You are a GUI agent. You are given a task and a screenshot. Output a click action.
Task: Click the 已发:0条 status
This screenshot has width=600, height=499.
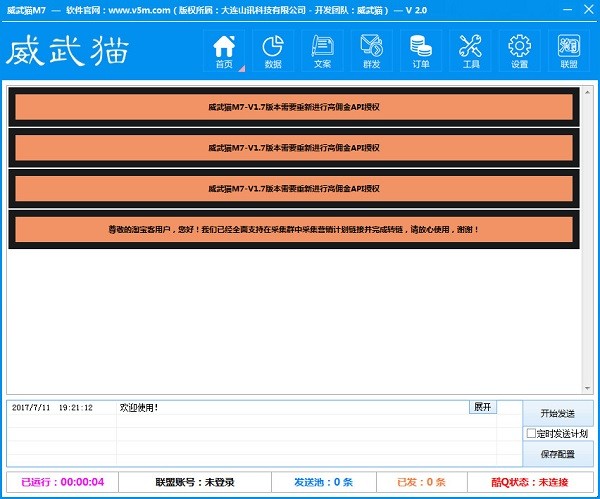[421, 482]
